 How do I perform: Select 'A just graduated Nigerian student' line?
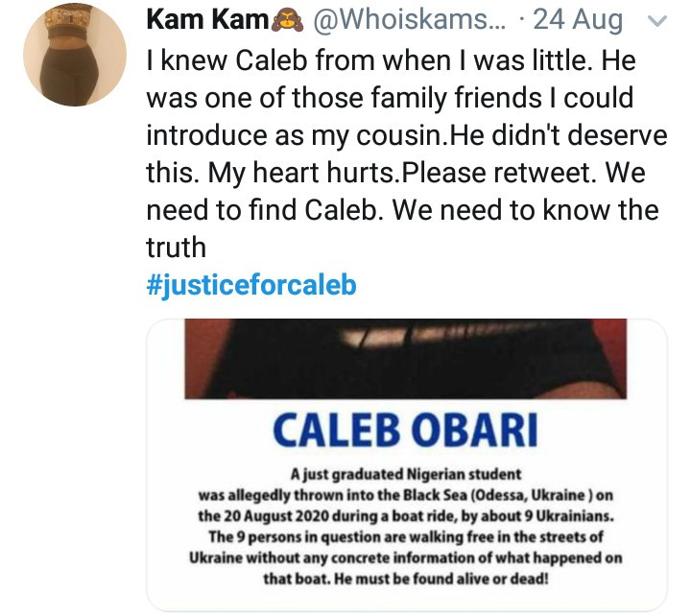404,476
